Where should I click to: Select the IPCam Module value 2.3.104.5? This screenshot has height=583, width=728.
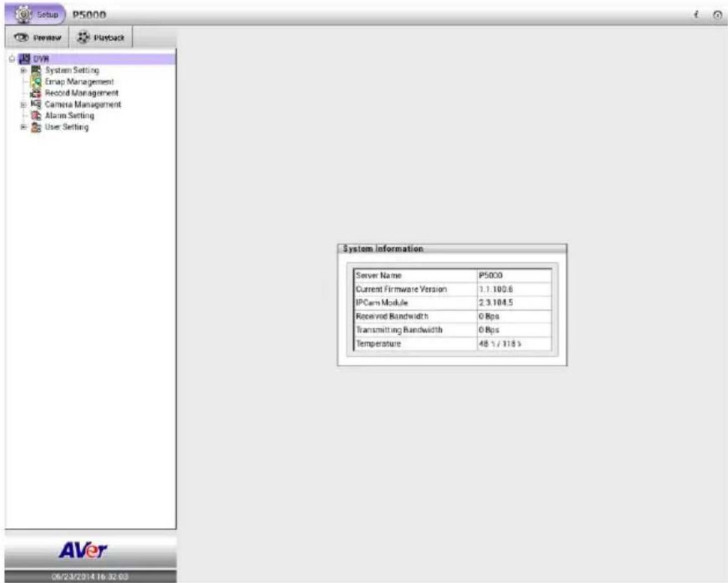click(x=514, y=302)
